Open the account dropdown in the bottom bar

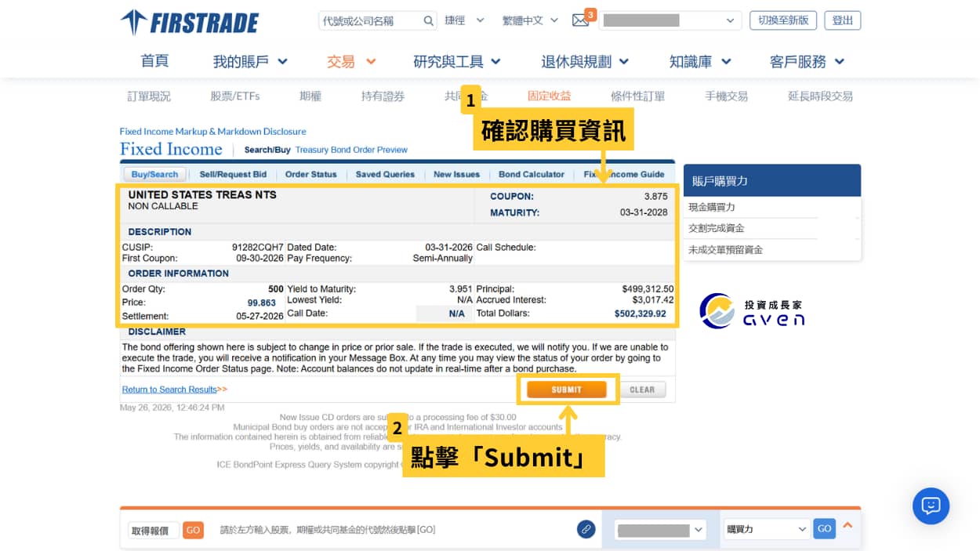coord(660,530)
